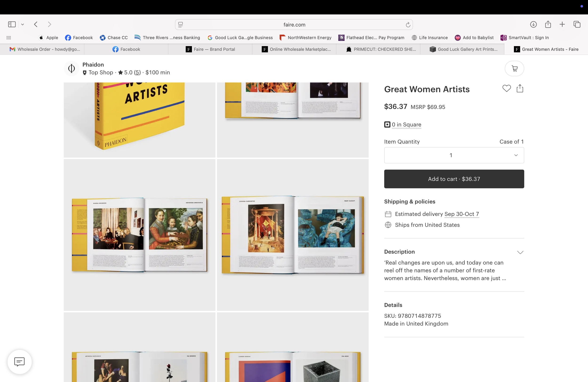Select Great Women Artists Faire tab
Screen dimensions: 588x382
(546, 49)
